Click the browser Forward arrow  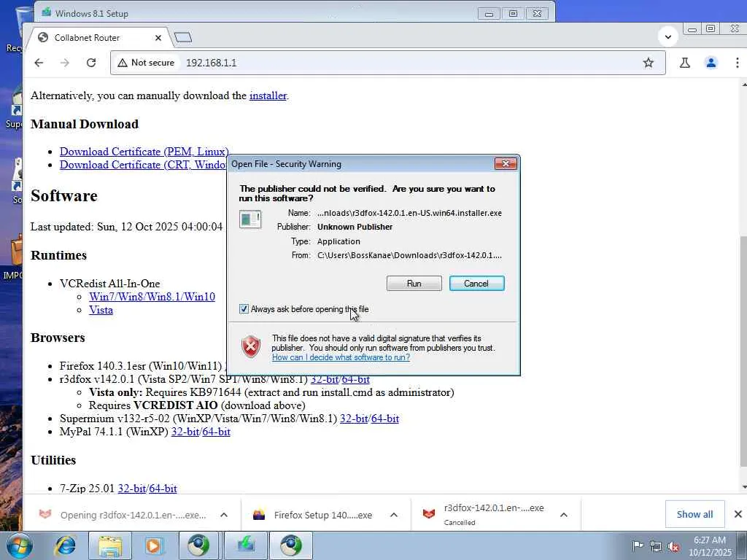point(65,63)
